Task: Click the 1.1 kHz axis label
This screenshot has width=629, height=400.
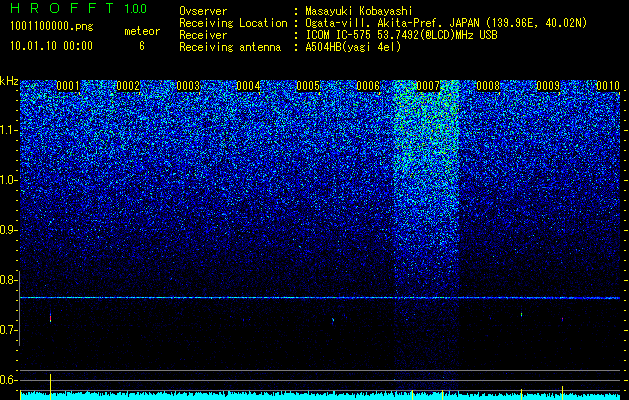Action: pos(7,130)
